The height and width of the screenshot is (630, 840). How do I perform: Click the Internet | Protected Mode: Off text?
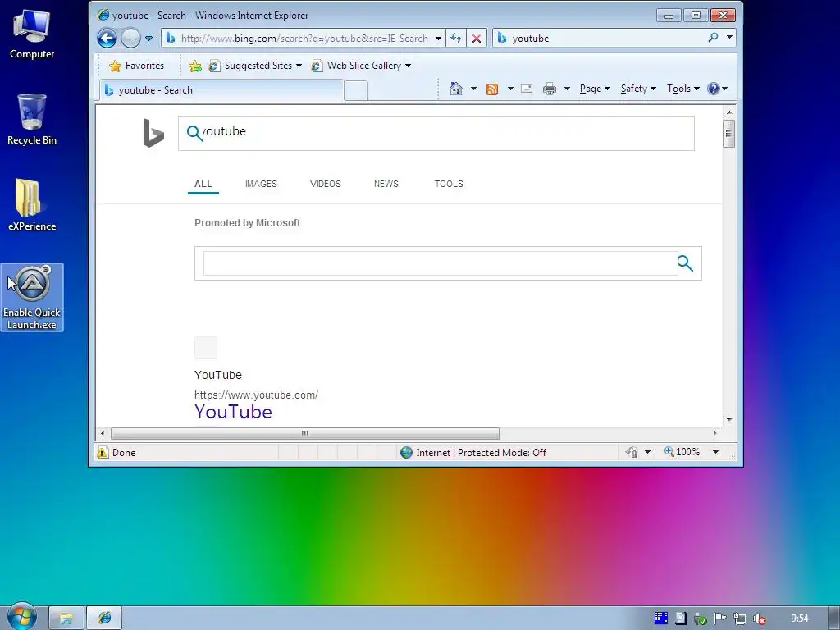tap(481, 453)
